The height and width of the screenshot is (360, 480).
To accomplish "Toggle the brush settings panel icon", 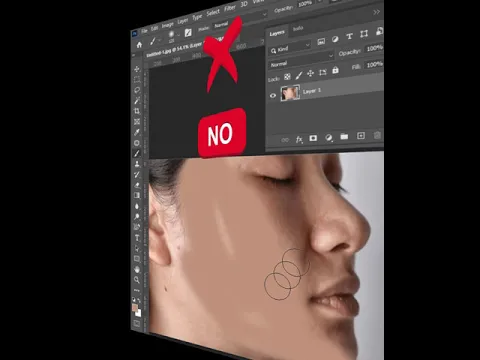I will [188, 32].
